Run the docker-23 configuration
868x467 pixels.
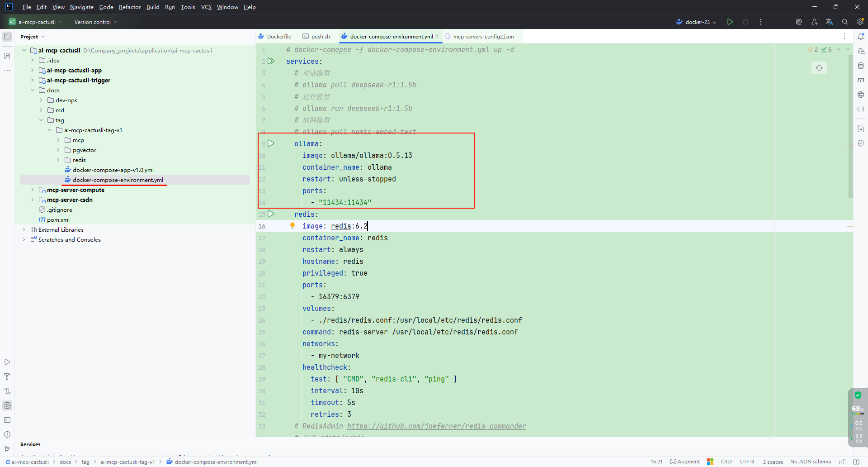point(730,22)
